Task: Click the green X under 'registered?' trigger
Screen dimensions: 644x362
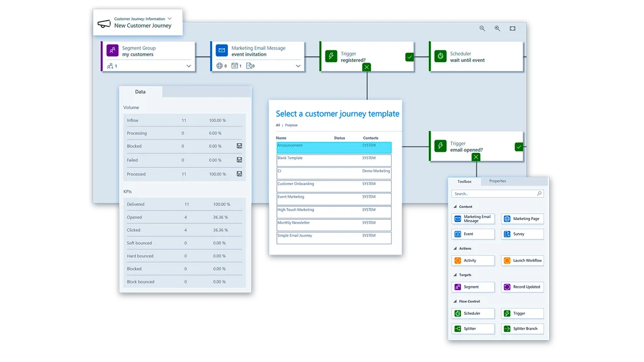Action: (367, 67)
